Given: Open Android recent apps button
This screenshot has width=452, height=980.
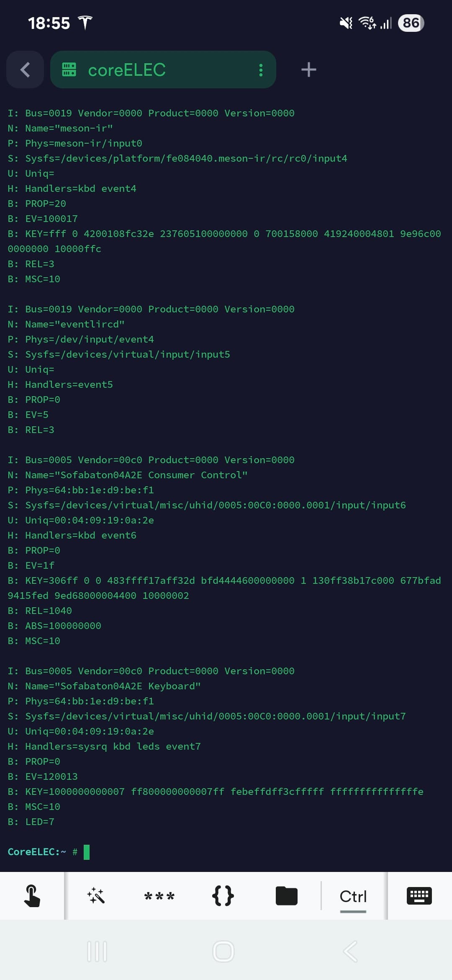Looking at the screenshot, I should 97,952.
